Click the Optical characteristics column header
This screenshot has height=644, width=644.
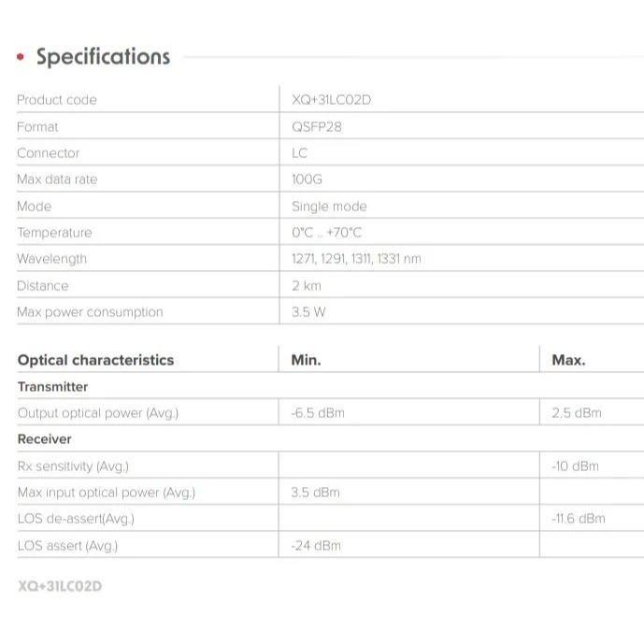point(95,360)
